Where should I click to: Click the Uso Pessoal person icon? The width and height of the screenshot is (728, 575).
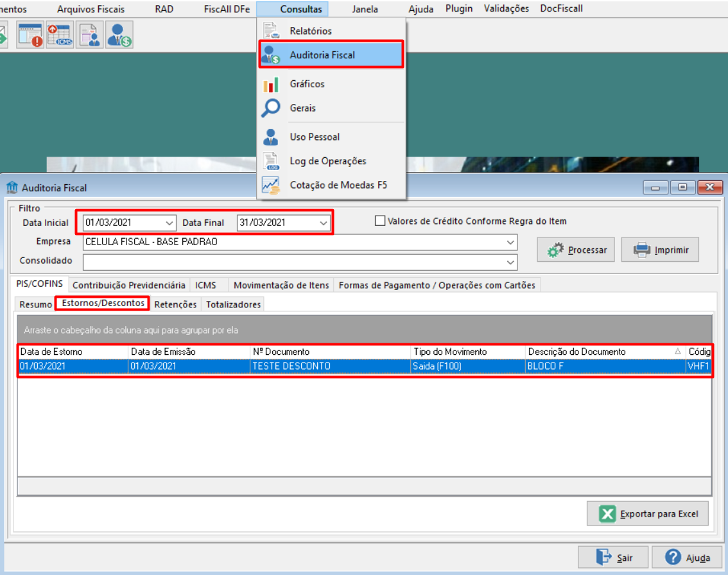[271, 137]
